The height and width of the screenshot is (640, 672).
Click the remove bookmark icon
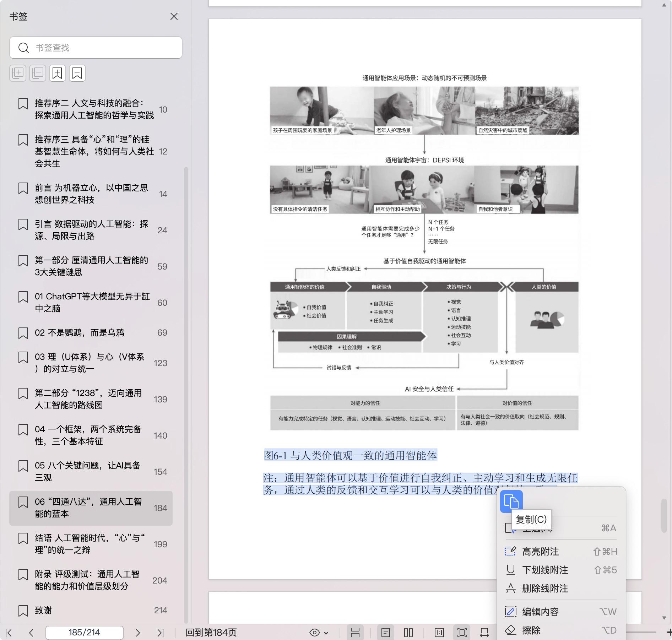click(77, 73)
